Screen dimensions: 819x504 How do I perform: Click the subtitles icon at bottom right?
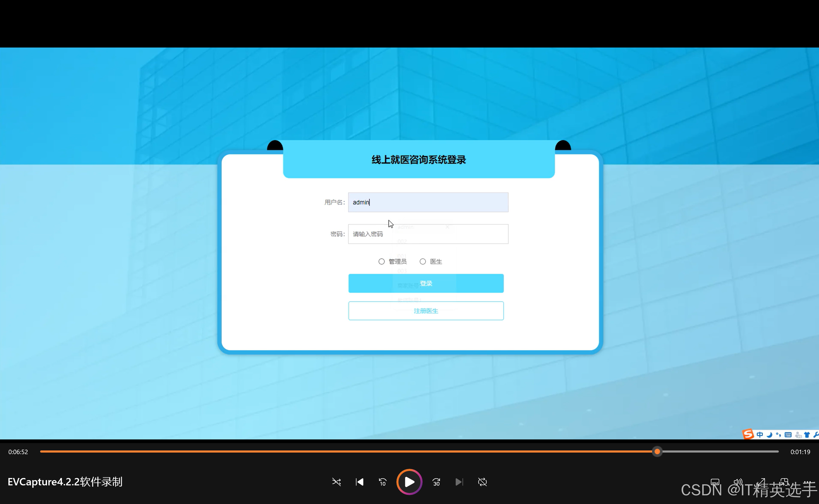click(715, 482)
